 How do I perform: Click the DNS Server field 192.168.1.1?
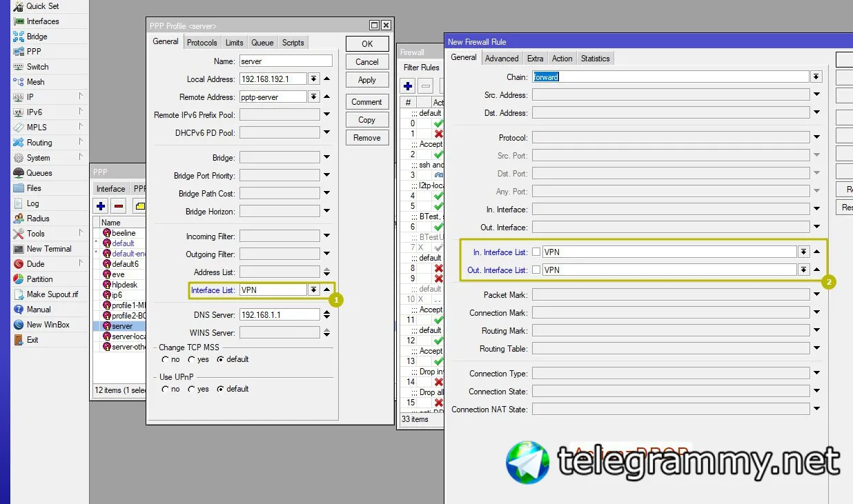coord(280,315)
